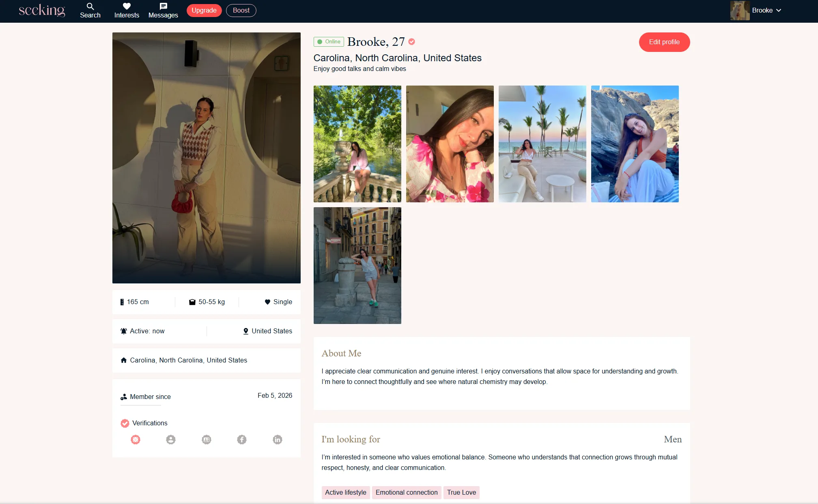Select the True Love tag
Screen dimensions: 818x504
(x=461, y=492)
